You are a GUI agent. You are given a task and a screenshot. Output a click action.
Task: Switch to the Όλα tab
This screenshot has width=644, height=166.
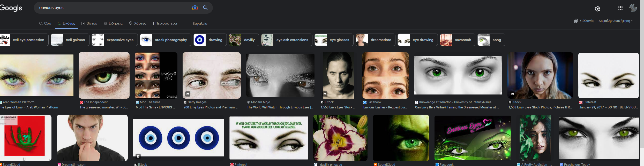pyautogui.click(x=45, y=23)
